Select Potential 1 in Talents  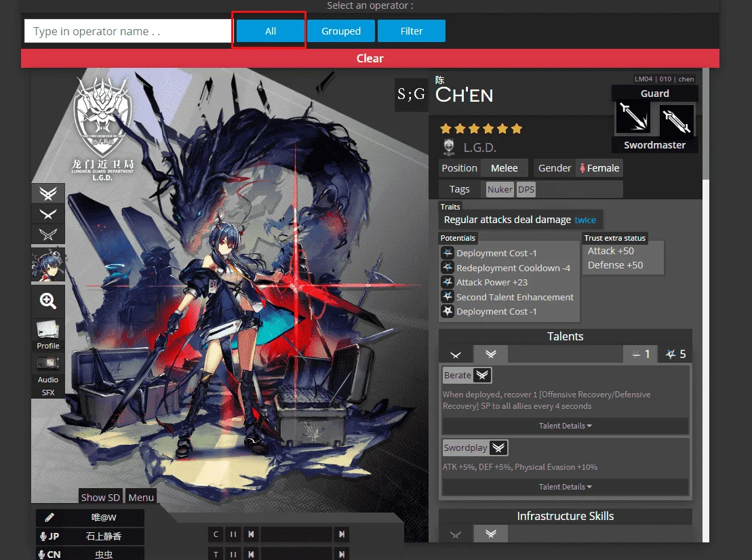tap(640, 355)
